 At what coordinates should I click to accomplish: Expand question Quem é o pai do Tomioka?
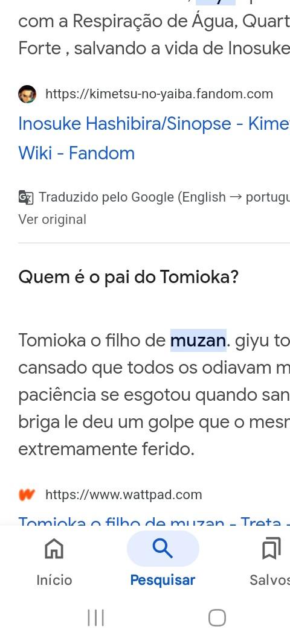point(128,278)
